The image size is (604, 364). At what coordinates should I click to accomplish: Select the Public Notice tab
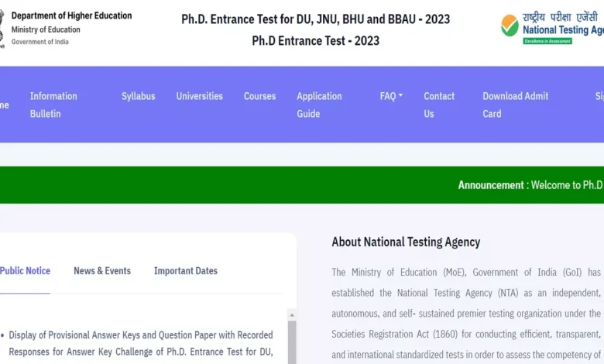point(25,270)
